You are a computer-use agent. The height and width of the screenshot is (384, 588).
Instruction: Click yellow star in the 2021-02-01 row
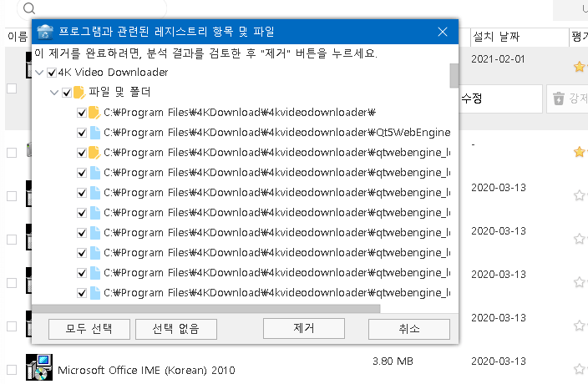point(579,67)
